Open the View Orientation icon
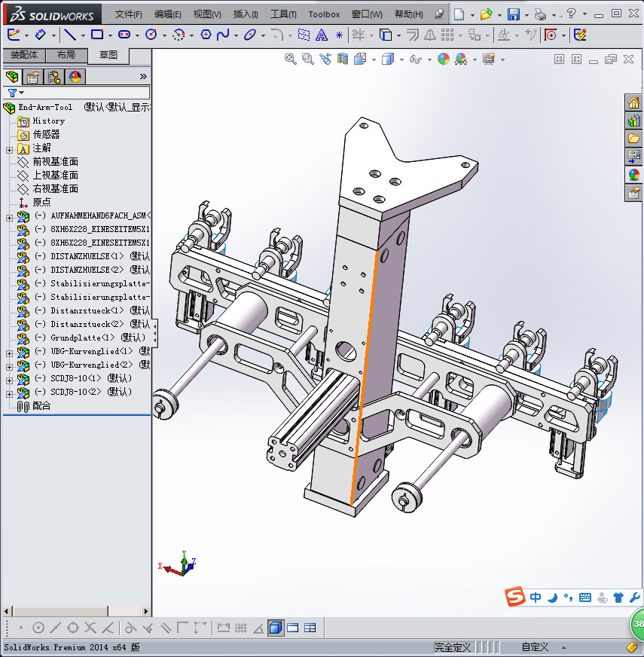The height and width of the screenshot is (657, 644). coord(360,59)
